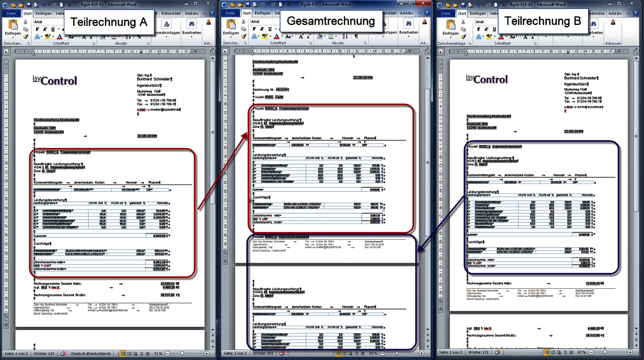
Task: Click sort A-Z icon in middle Rg16-015 ribbon
Action: click(345, 37)
